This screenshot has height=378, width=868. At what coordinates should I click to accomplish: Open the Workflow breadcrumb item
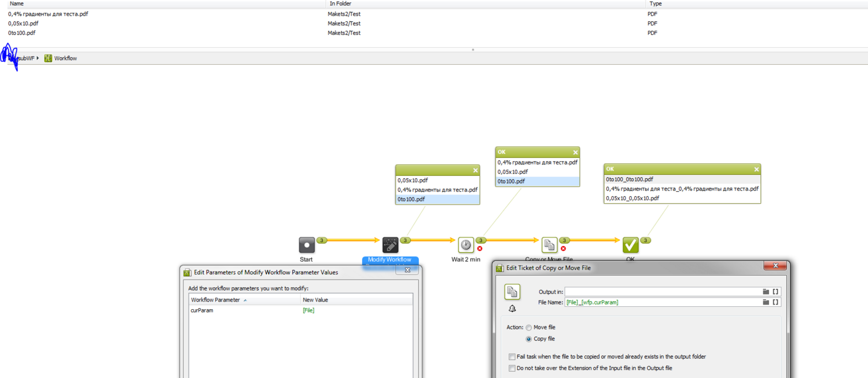tap(65, 58)
